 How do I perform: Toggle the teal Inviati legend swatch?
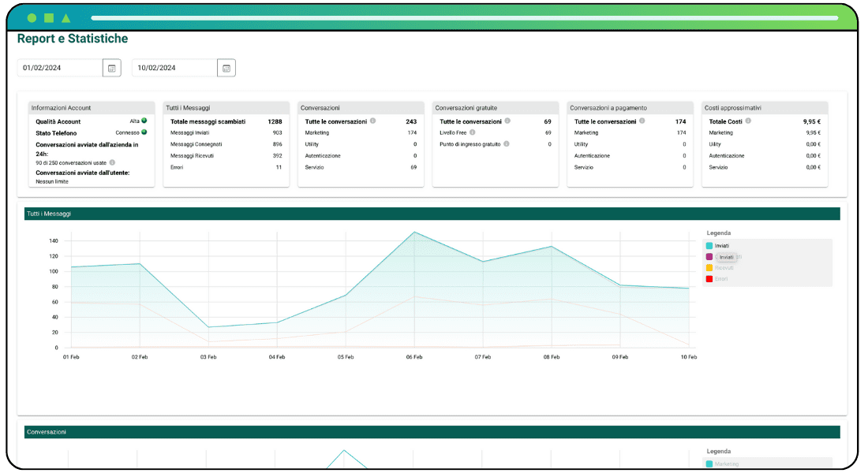click(x=709, y=246)
